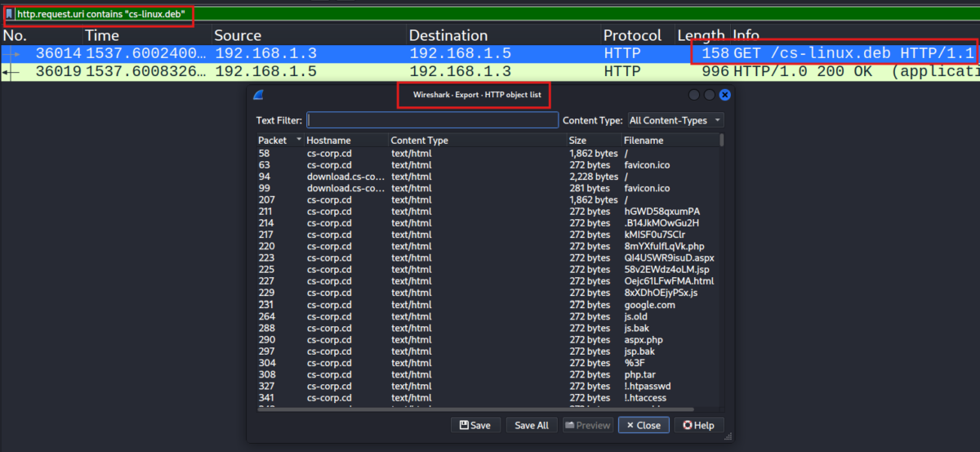Select the %3F filename row

click(x=488, y=363)
